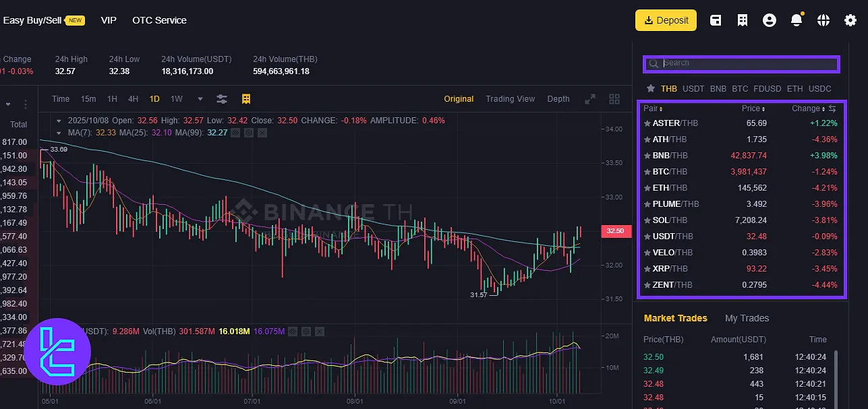The image size is (868, 409).
Task: Click the yellow Deposit button
Action: pyautogui.click(x=666, y=20)
